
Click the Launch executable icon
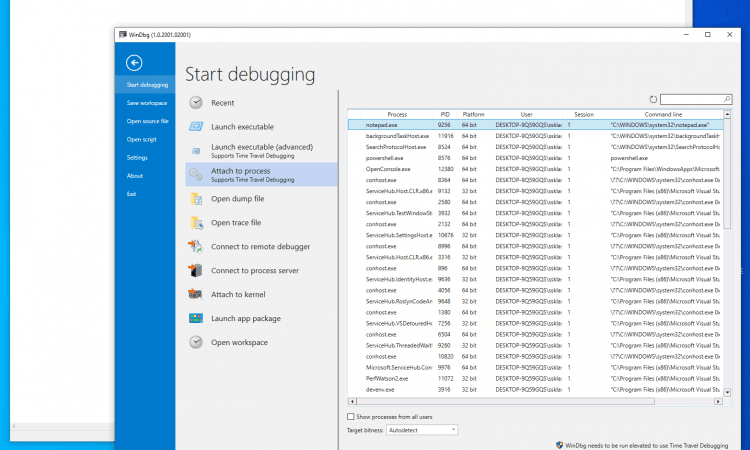(196, 126)
